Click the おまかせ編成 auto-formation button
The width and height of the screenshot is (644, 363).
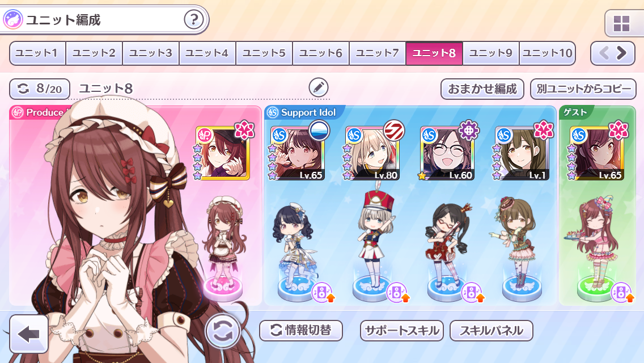pyautogui.click(x=482, y=89)
